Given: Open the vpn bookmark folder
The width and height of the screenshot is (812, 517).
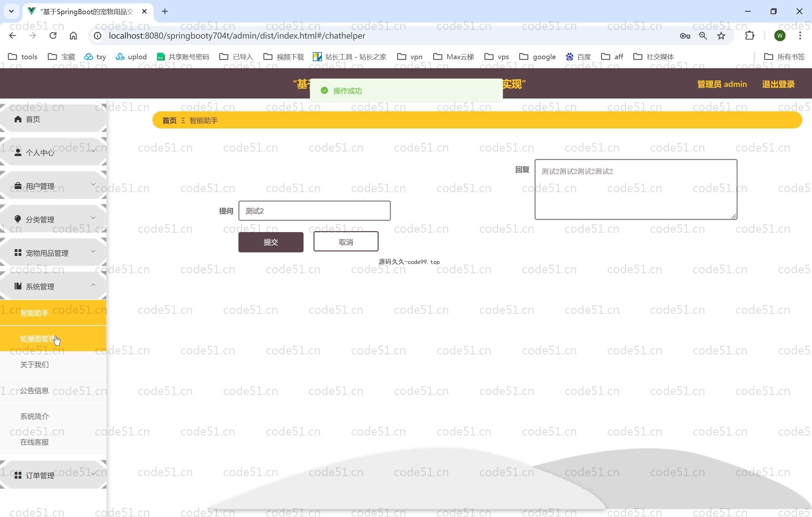Looking at the screenshot, I should [410, 57].
